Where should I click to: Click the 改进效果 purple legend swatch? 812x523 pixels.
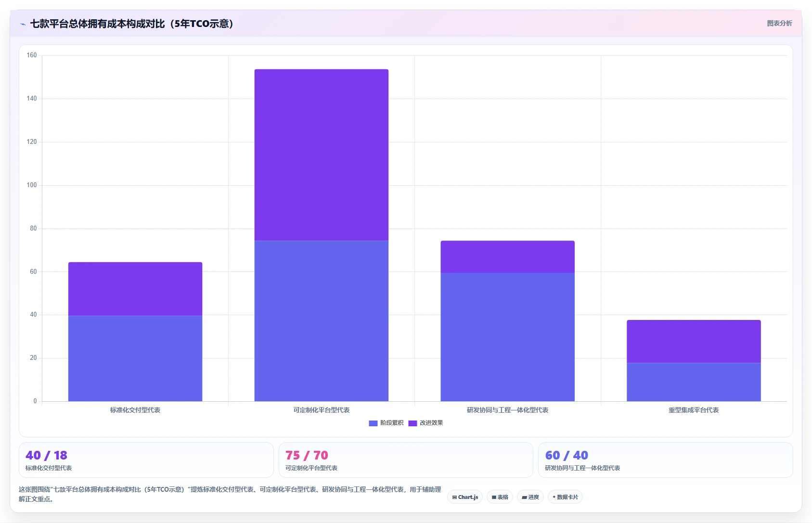click(x=412, y=423)
